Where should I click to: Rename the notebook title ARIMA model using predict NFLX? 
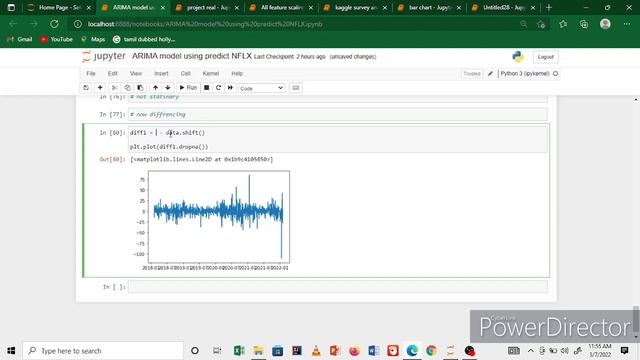pos(192,56)
